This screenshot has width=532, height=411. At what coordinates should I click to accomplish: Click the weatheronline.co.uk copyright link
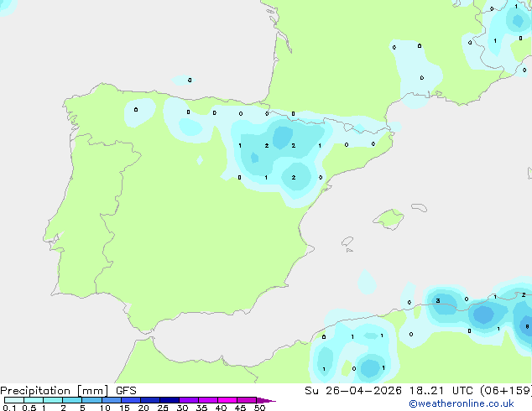click(462, 403)
